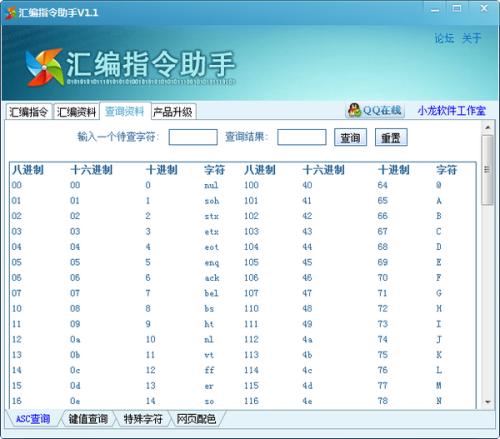
Task: Click the QQ penguin icon
Action: (x=354, y=110)
